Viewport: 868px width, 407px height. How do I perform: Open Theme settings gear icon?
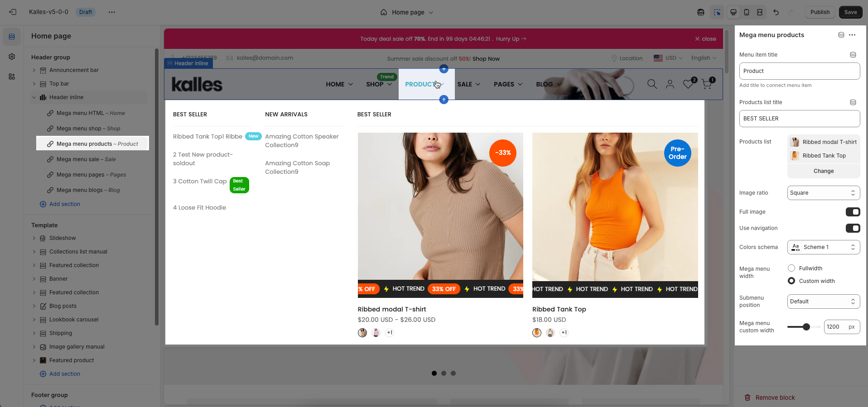click(x=12, y=57)
